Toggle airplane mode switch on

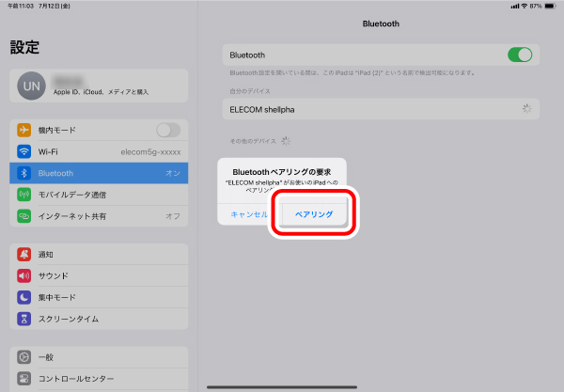167,130
